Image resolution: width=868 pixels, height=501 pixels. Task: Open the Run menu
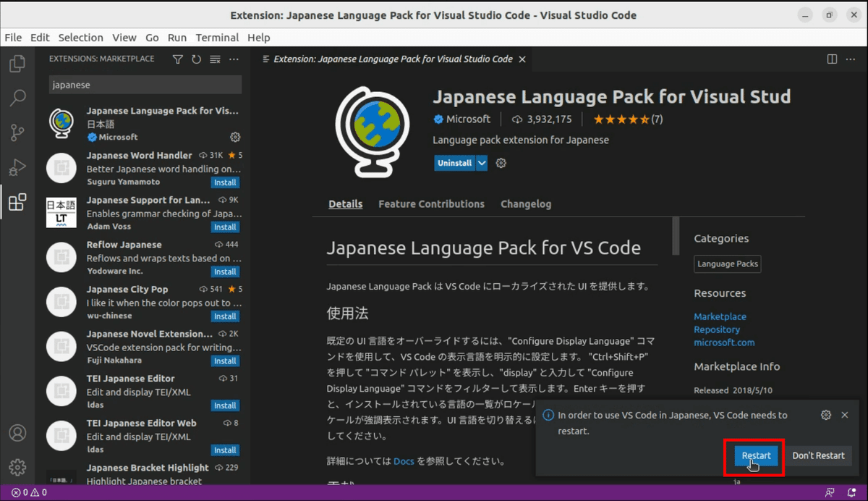[x=176, y=38]
